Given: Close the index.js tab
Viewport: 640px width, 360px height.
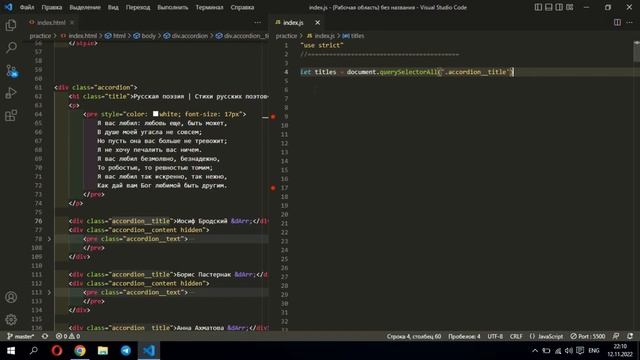Looking at the screenshot, I should [x=317, y=22].
